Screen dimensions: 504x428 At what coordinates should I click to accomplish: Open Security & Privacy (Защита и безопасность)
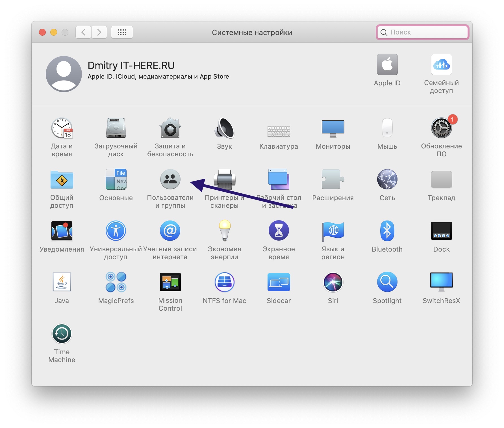[x=170, y=128]
